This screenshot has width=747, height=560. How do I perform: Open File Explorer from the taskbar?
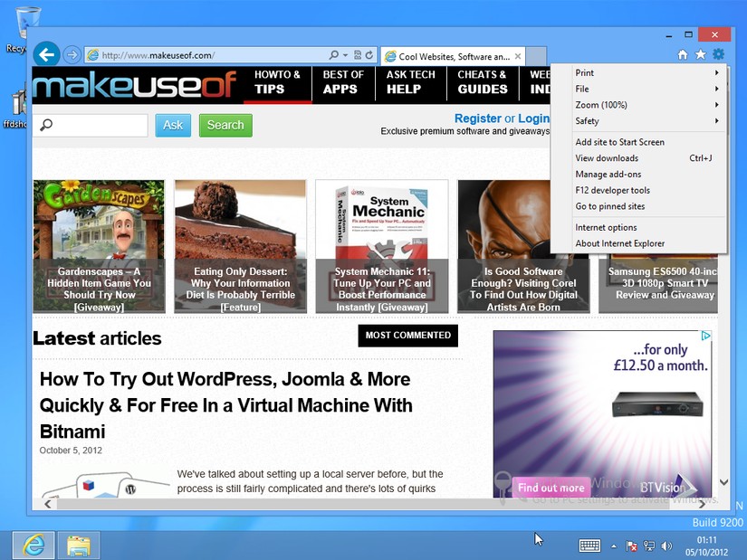pyautogui.click(x=79, y=546)
